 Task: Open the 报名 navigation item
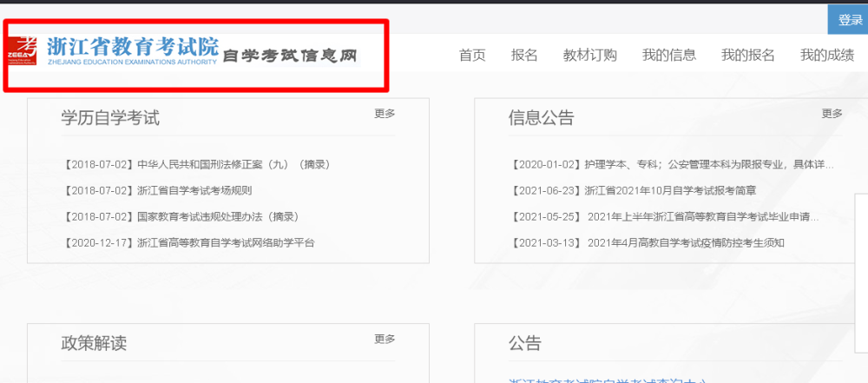(524, 55)
